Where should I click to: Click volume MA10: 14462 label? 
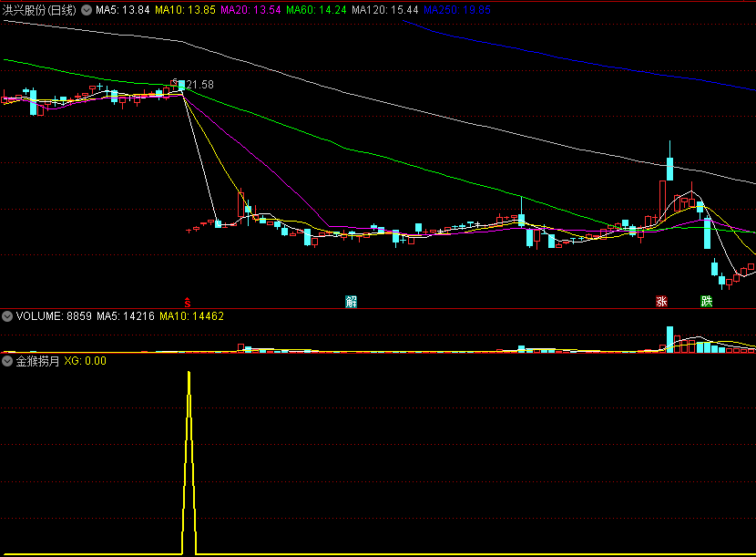[x=192, y=316]
